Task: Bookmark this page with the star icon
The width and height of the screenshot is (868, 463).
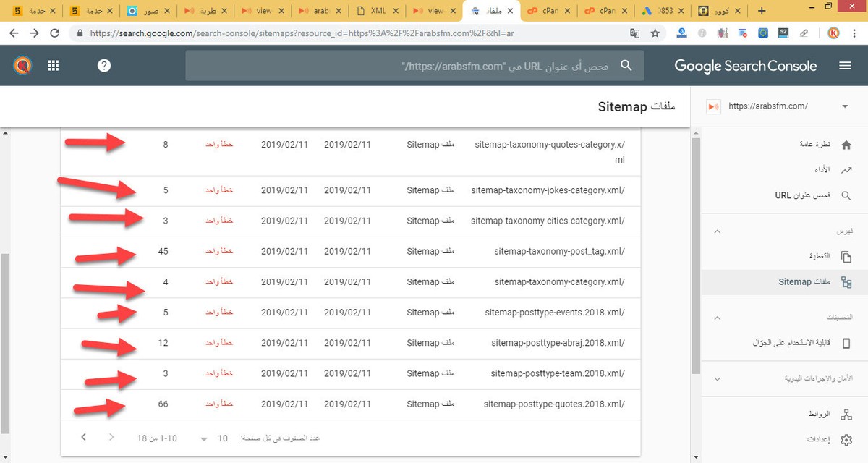Action: click(655, 33)
